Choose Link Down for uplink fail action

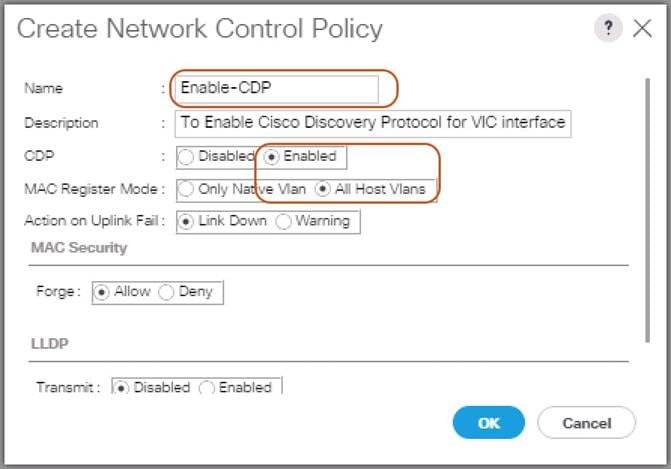click(186, 221)
